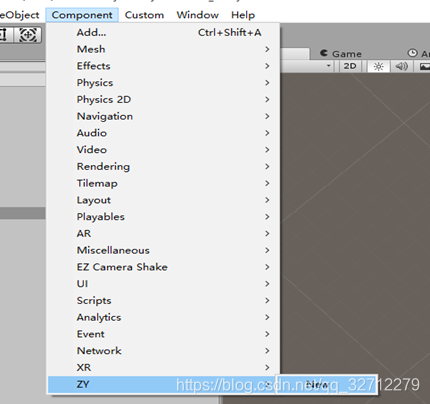Expand the Scripts submenu
Screen dimensions: 430x404
(163, 300)
